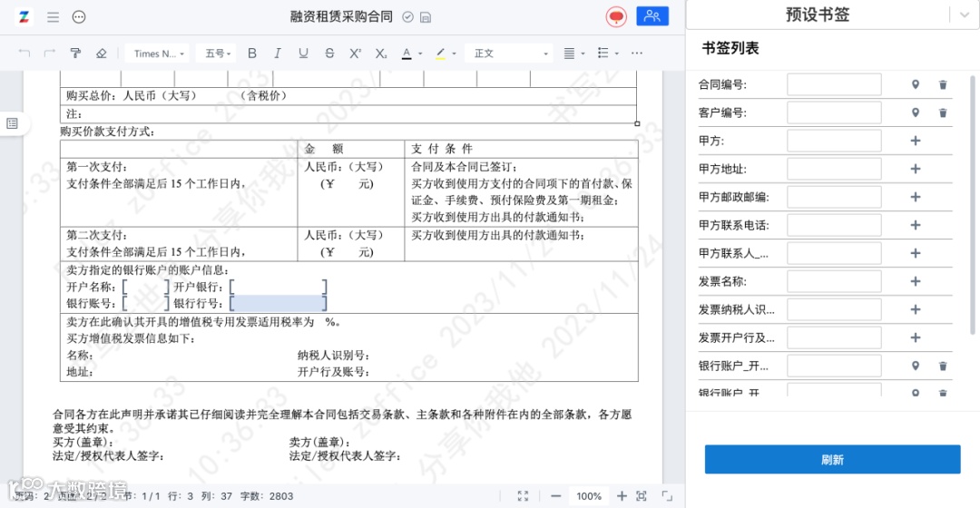
Task: Toggle superscript formatting
Action: point(355,54)
